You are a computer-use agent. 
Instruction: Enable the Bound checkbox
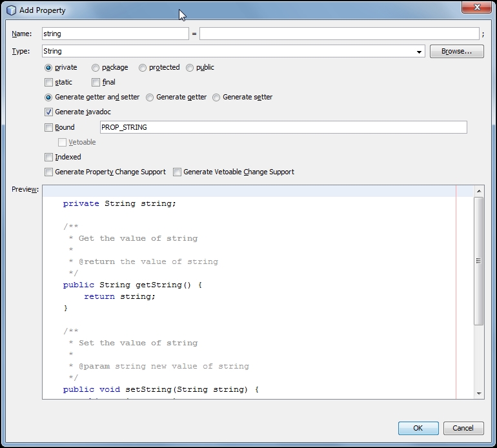tap(48, 127)
